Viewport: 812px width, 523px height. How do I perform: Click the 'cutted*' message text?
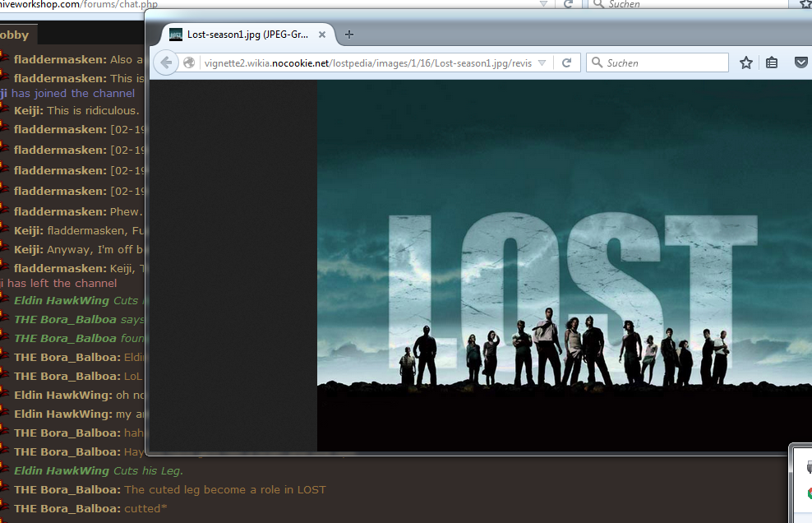pos(145,508)
